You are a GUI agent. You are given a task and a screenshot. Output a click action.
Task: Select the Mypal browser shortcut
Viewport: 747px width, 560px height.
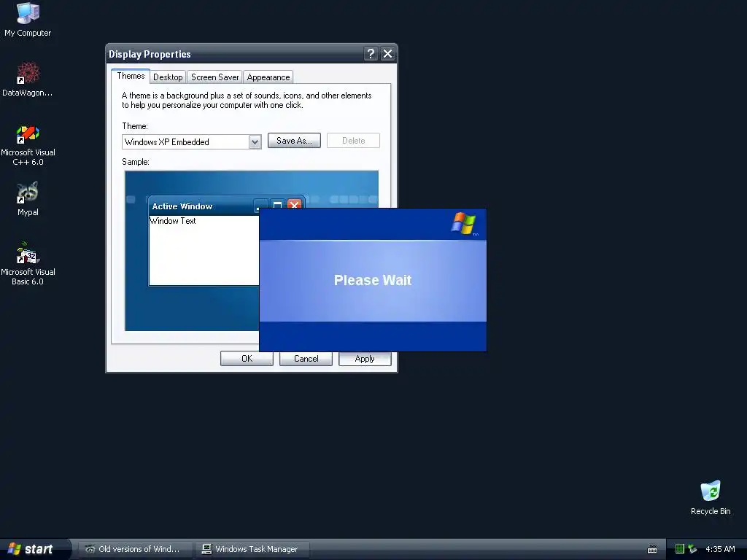pos(28,198)
